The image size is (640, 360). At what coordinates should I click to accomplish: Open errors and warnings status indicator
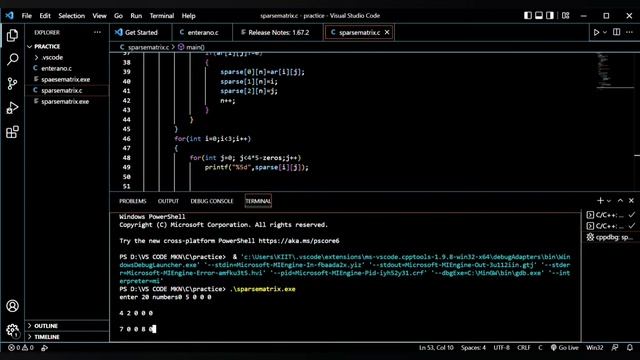(21, 348)
